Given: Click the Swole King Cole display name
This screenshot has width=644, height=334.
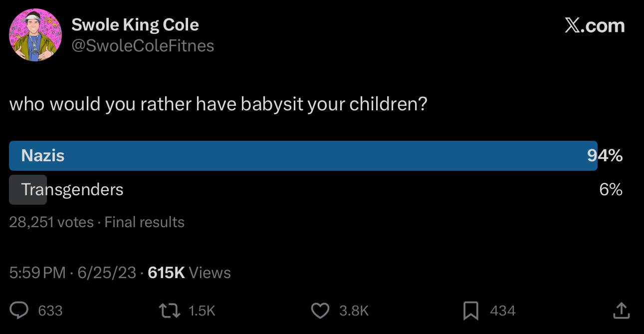Looking at the screenshot, I should pyautogui.click(x=135, y=24).
